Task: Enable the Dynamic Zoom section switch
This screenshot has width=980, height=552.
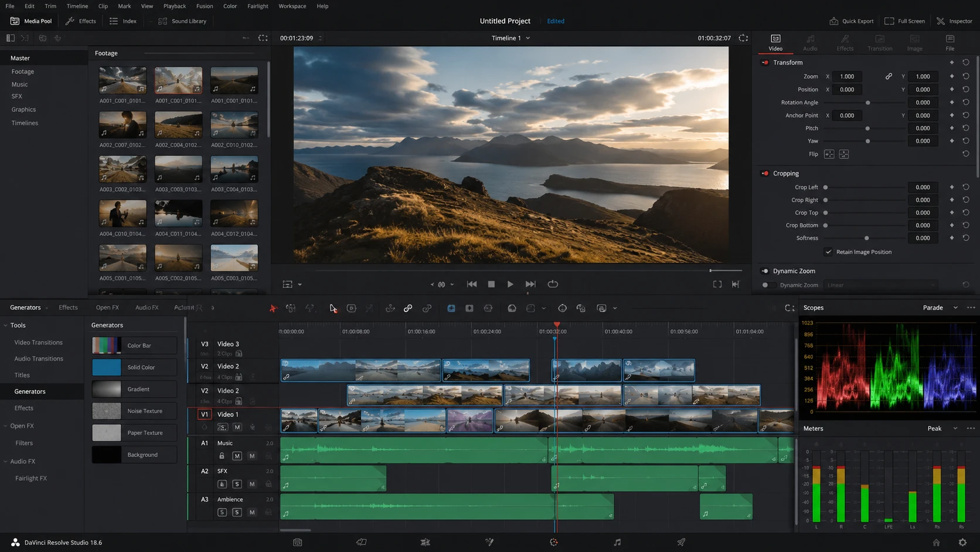Action: (765, 271)
